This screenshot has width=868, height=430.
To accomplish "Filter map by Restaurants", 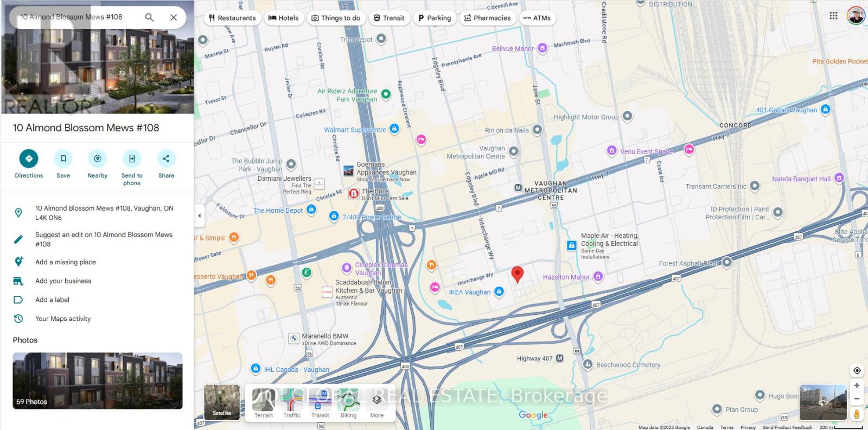I will 232,18.
